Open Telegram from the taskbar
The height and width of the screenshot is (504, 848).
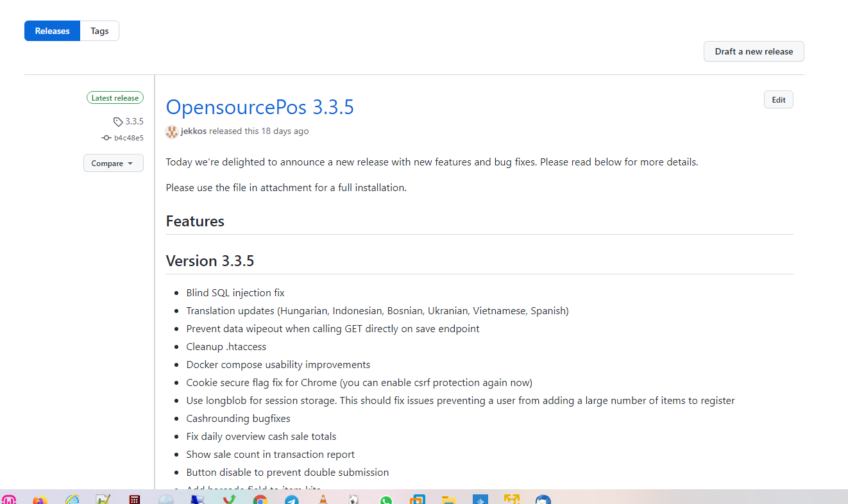pos(292,499)
